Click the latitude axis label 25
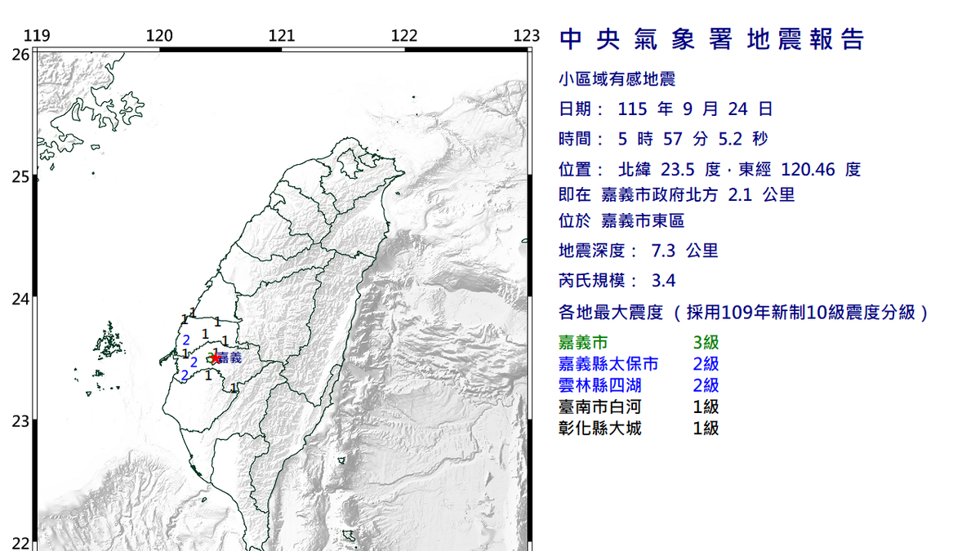Viewport: 980px width, 551px height. [x=21, y=176]
